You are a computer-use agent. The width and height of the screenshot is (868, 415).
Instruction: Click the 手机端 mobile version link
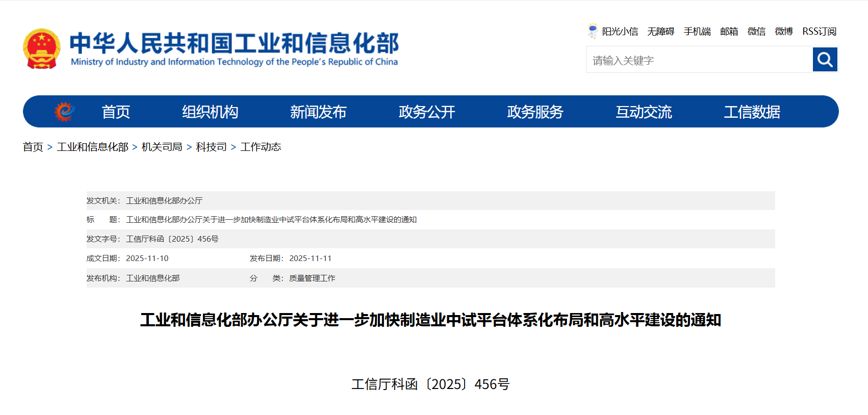pyautogui.click(x=697, y=32)
